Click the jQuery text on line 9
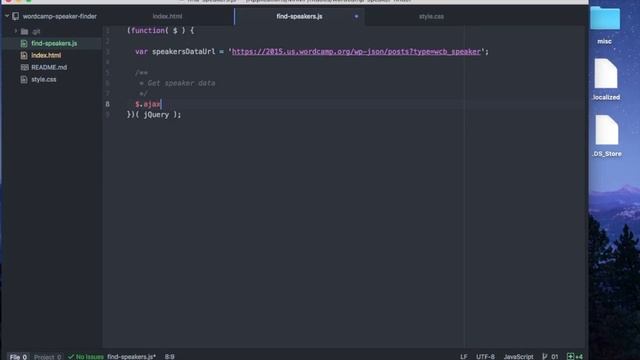The height and width of the screenshot is (360, 640). pyautogui.click(x=156, y=115)
